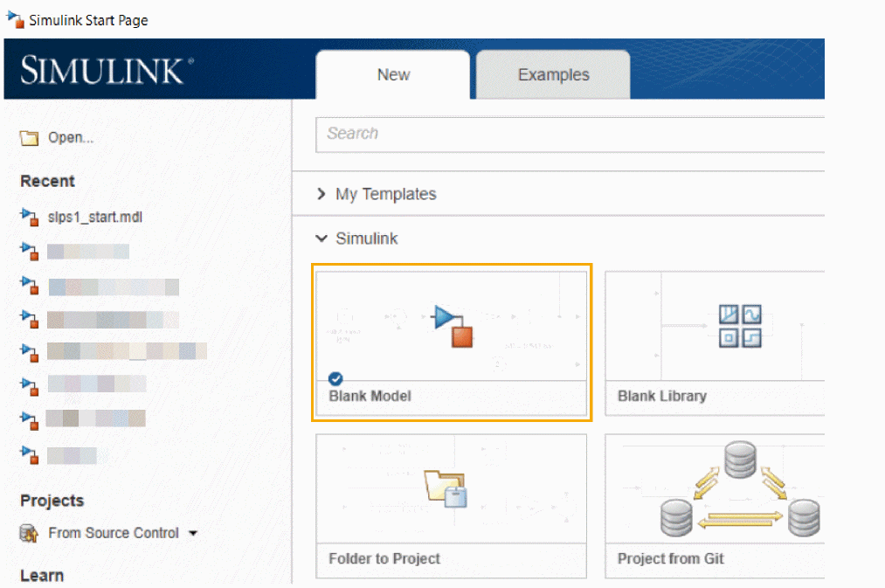Switch to the Examples tab
This screenshot has height=588, width=885.
pyautogui.click(x=553, y=74)
